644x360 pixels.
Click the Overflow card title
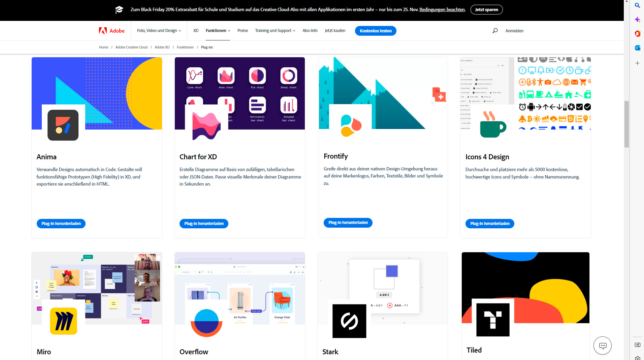[194, 352]
